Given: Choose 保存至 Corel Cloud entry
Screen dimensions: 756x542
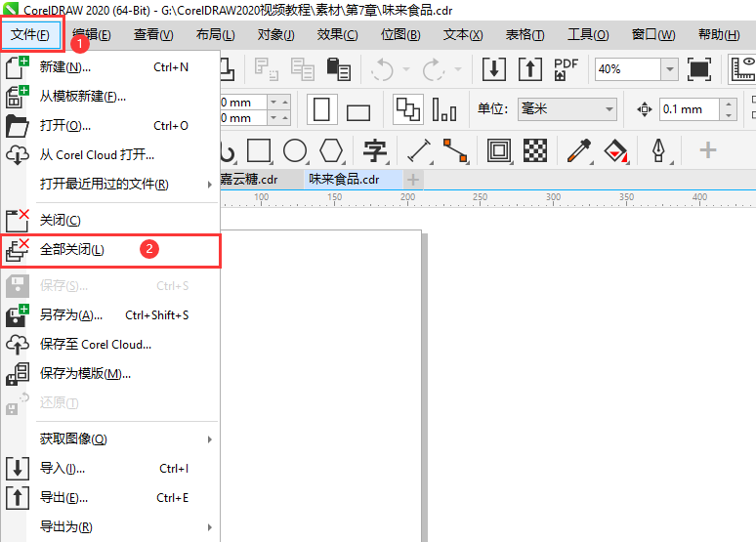Looking at the screenshot, I should [110, 345].
